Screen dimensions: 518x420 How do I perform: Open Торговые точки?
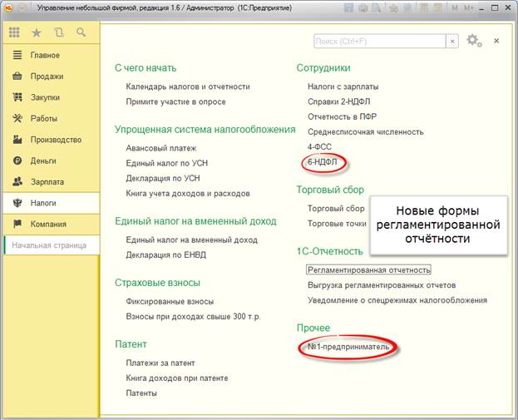point(337,224)
